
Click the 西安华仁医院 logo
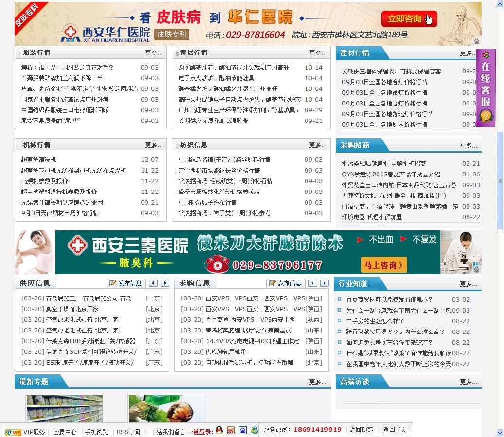click(106, 34)
